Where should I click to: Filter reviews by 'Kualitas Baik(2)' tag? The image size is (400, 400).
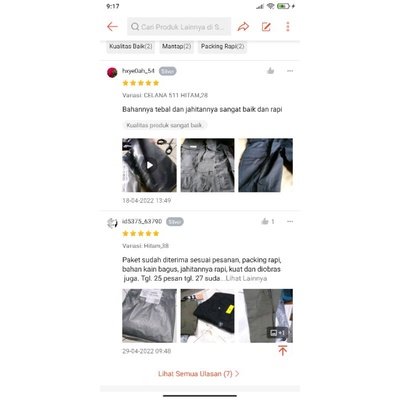(x=130, y=46)
